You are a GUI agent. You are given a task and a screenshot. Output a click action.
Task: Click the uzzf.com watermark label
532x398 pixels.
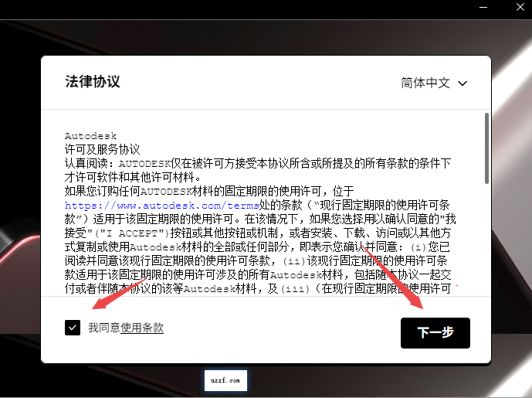pos(226,380)
